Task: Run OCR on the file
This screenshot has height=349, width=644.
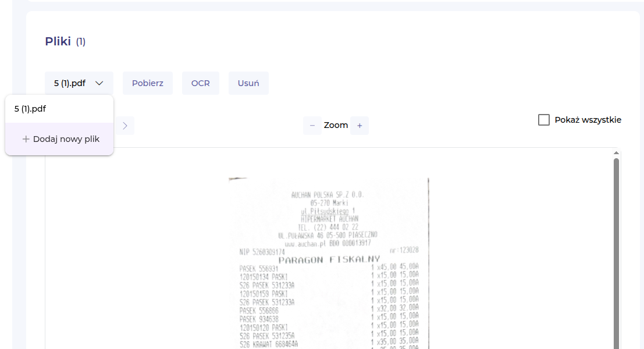Action: pos(201,83)
